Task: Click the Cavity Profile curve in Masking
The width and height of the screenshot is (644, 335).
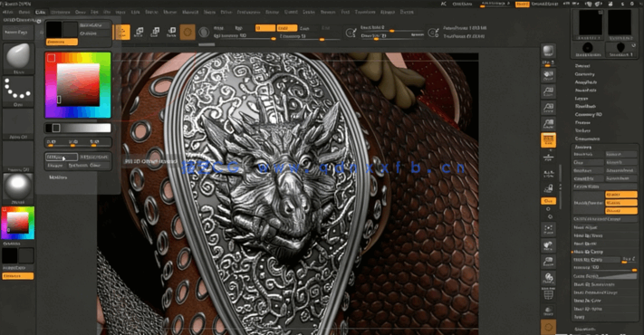Action: 604,276
